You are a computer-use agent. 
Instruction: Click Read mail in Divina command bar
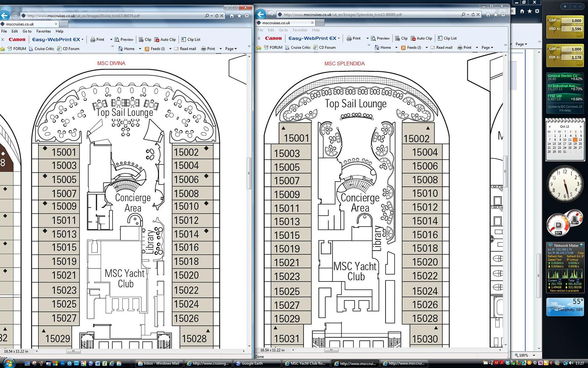click(x=185, y=49)
